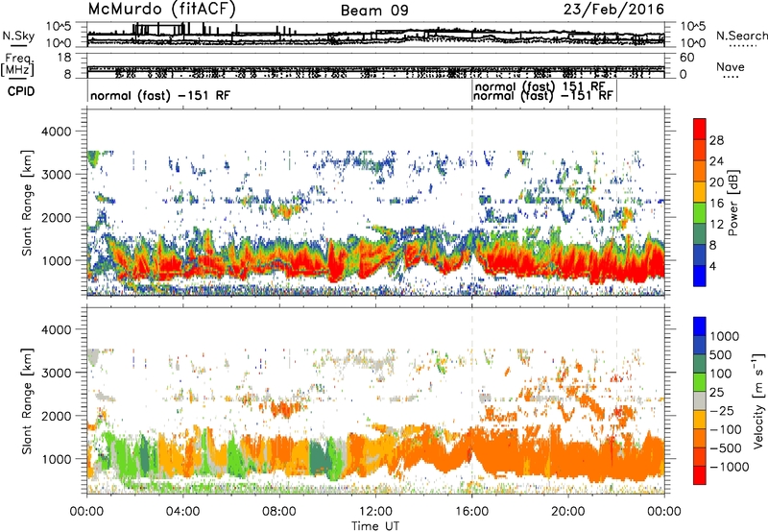Click "Slant Range [km]" label of power panel
Screen dimensions: 768x532
pos(27,203)
